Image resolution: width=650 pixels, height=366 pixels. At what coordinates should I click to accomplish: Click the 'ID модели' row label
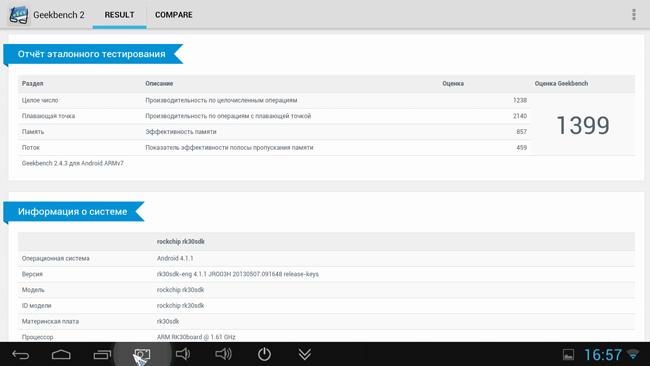pos(36,305)
